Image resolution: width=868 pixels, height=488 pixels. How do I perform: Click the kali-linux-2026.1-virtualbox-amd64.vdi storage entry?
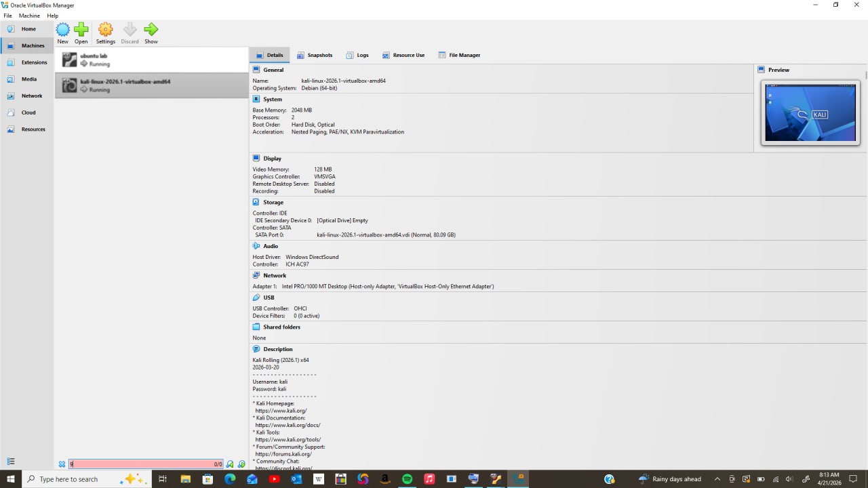click(x=386, y=235)
